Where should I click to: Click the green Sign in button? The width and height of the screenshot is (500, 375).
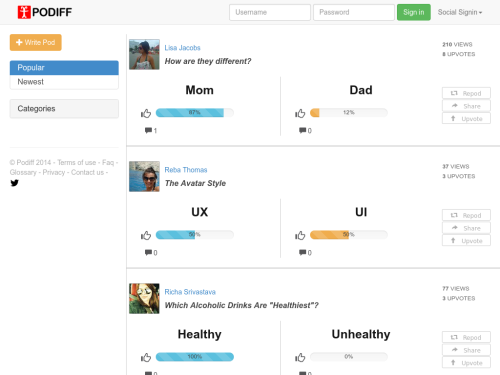click(414, 12)
